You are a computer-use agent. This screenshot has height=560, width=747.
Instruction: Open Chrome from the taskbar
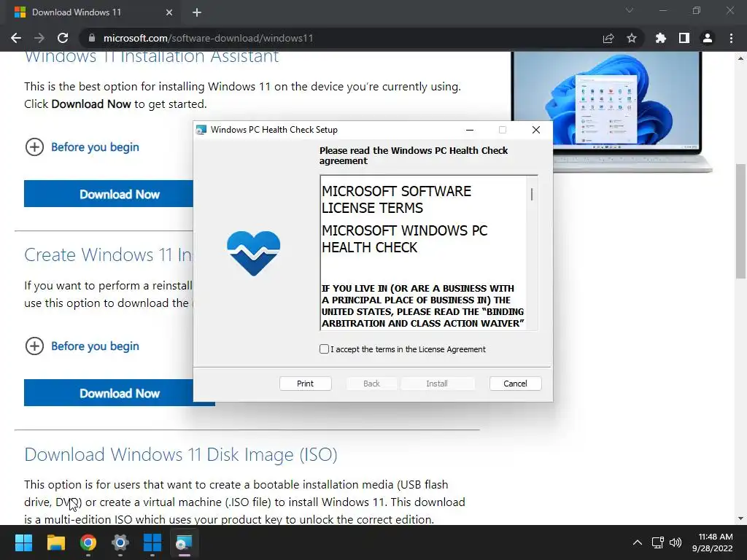[88, 542]
